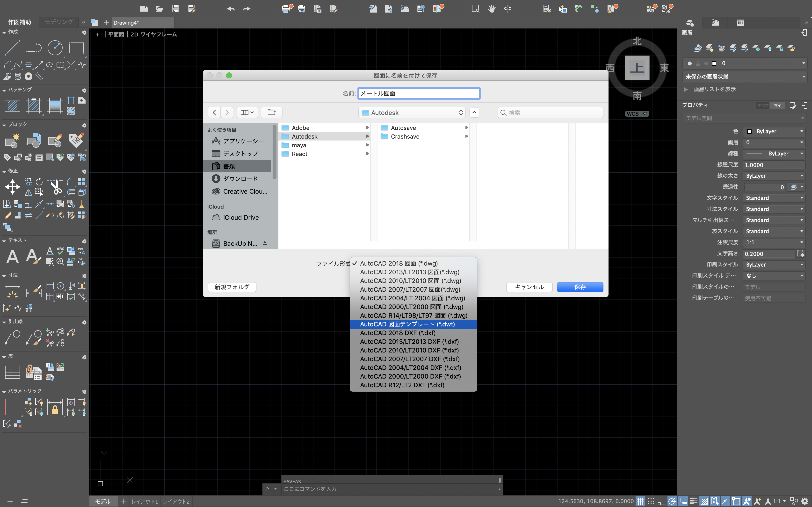The image size is (812, 507).
Task: Open the layer selection dropdown
Action: tap(803, 63)
